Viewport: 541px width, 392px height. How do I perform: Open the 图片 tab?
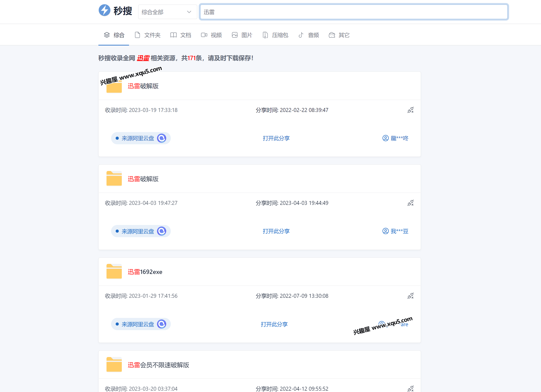coord(242,35)
